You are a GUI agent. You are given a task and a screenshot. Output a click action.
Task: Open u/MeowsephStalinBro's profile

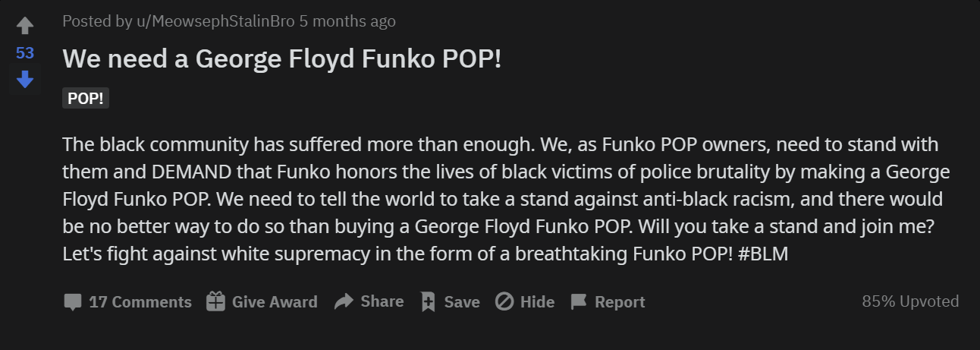(x=215, y=21)
